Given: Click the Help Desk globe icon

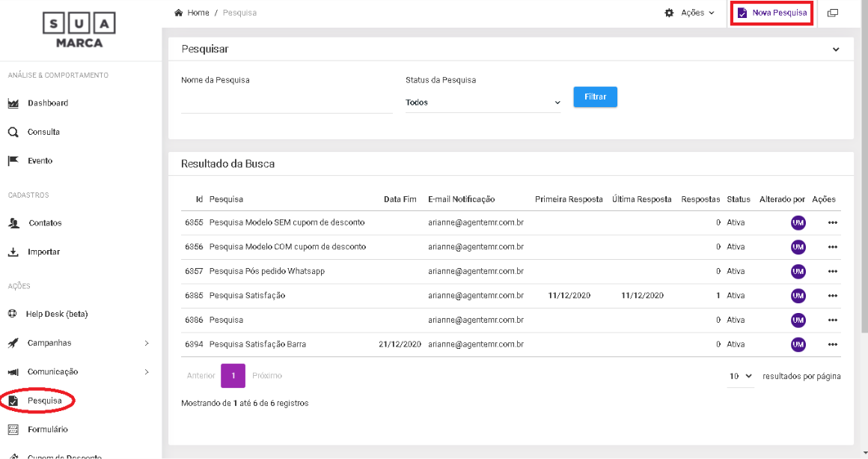Looking at the screenshot, I should click(13, 314).
